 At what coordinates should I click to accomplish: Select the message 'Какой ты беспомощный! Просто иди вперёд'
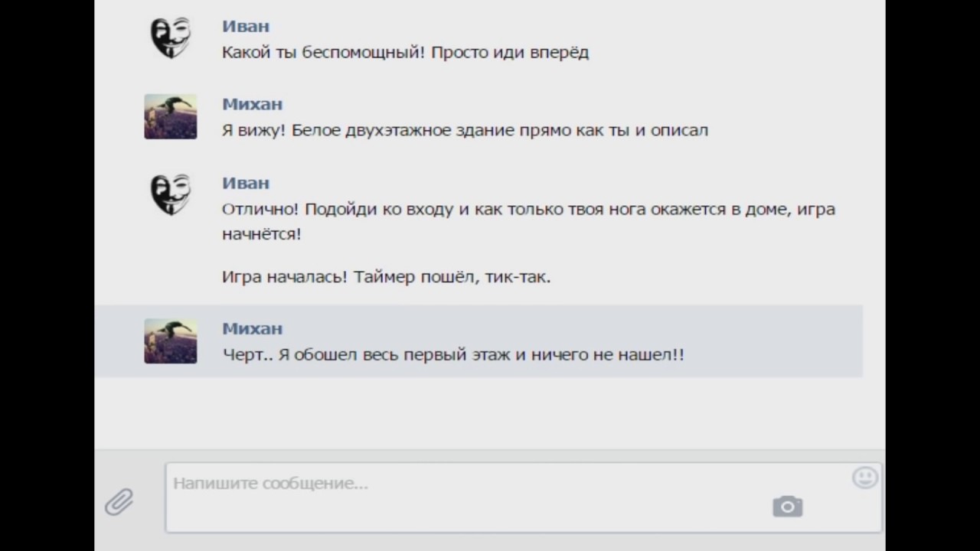405,53
